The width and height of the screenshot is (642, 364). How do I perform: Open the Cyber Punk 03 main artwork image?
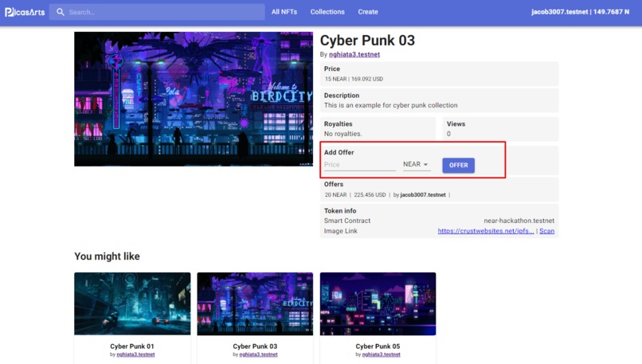[194, 99]
